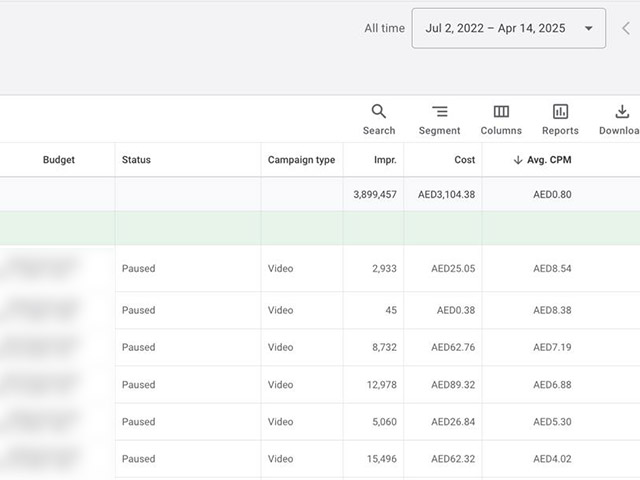The height and width of the screenshot is (480, 640).
Task: Click Paused status in AED89.32 row
Action: point(138,384)
